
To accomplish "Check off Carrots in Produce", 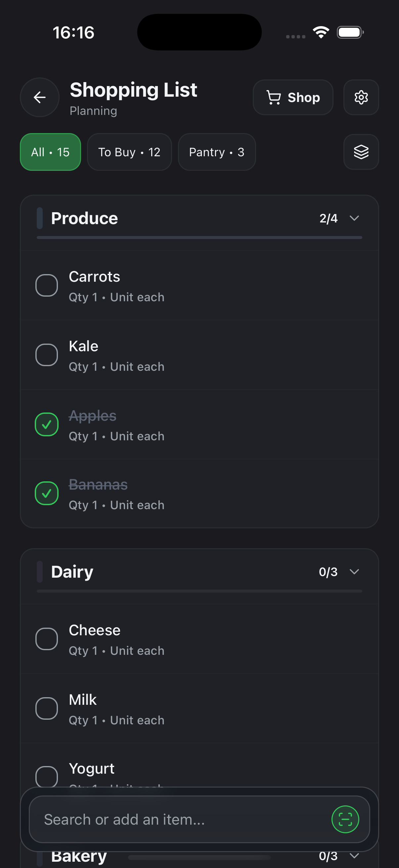I will point(46,285).
